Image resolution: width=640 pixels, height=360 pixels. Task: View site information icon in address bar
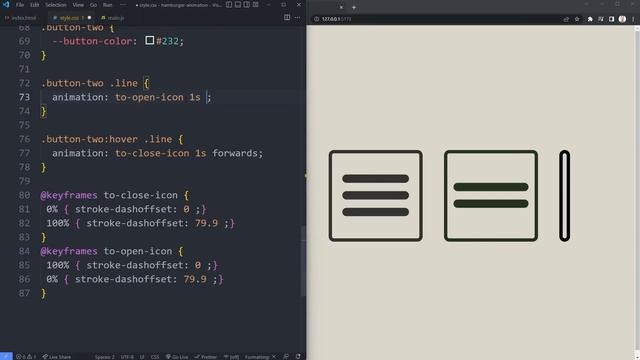pos(316,19)
